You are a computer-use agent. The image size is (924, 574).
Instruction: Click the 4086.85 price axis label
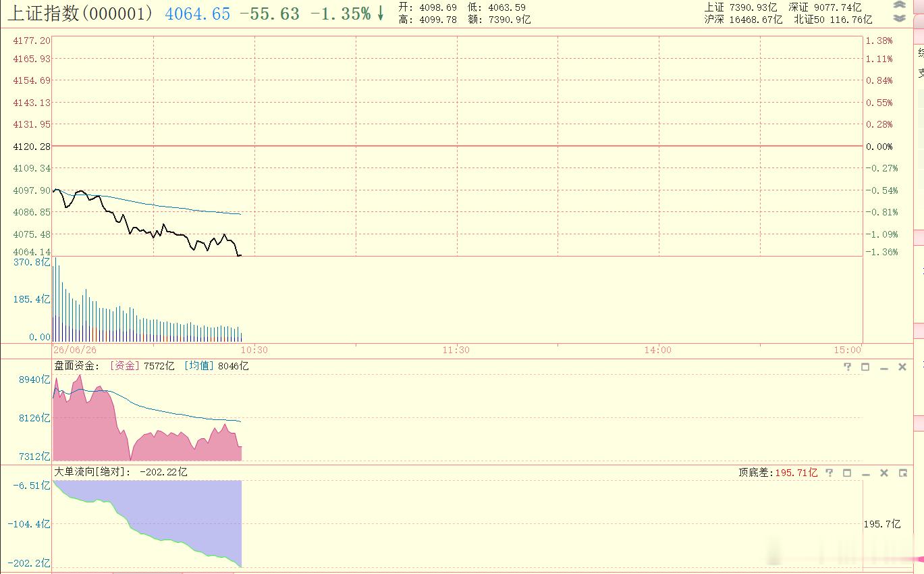click(32, 212)
